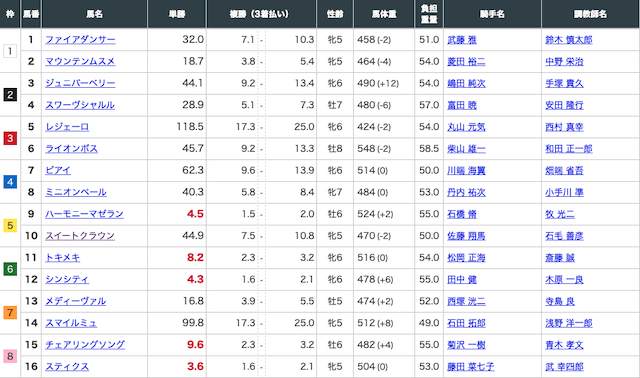
Task: Click the 馬体重 column header
Action: (384, 14)
